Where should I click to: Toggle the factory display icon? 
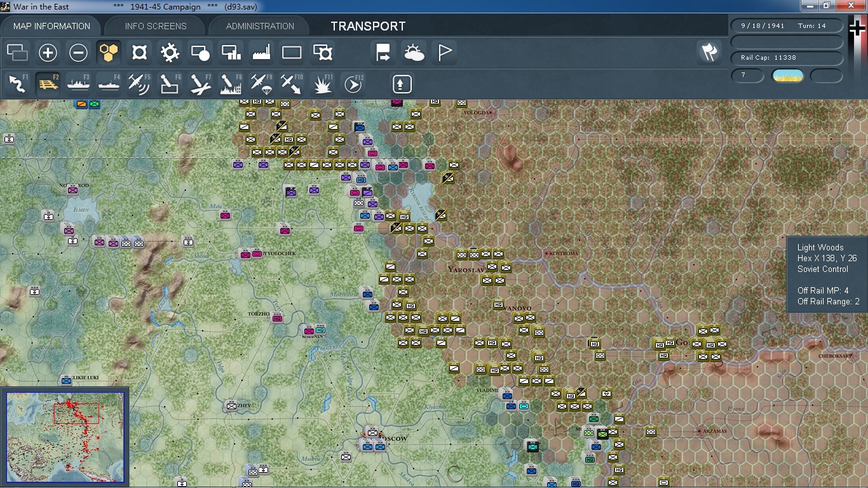tap(261, 53)
